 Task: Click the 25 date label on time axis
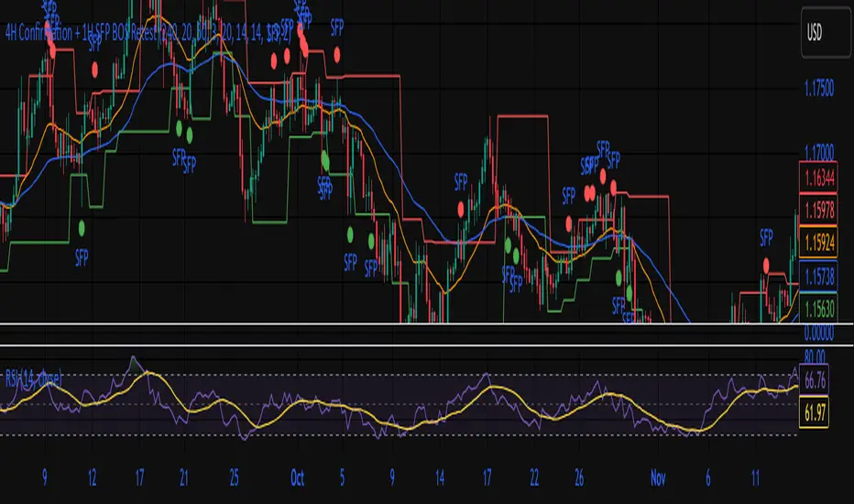[234, 477]
